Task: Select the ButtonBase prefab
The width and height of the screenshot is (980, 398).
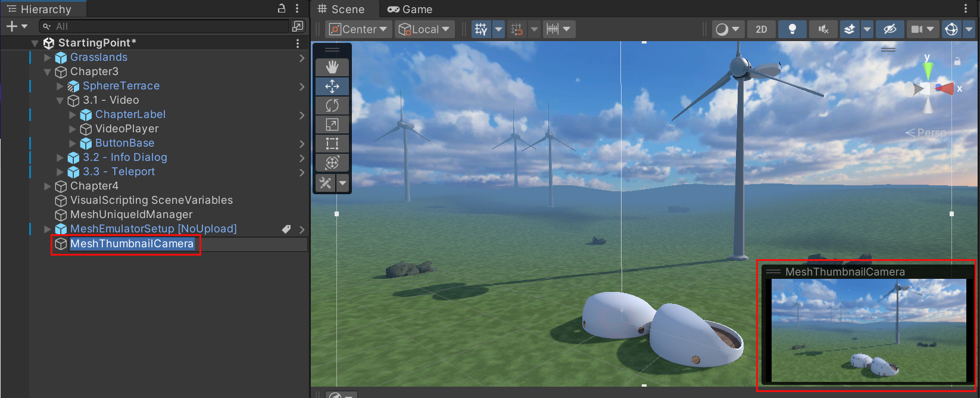Action: (x=124, y=143)
